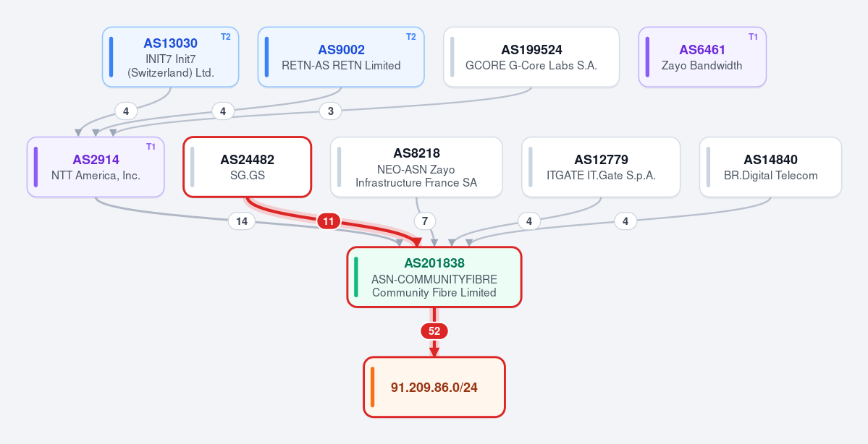The width and height of the screenshot is (868, 444).
Task: Click the red edge badge labeled 52
Action: click(434, 331)
